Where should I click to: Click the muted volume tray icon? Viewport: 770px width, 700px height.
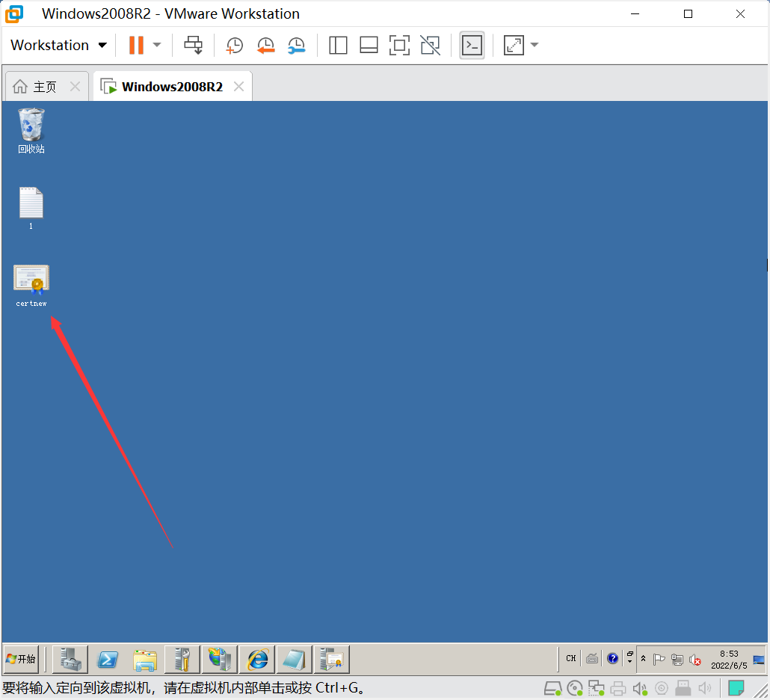694,659
